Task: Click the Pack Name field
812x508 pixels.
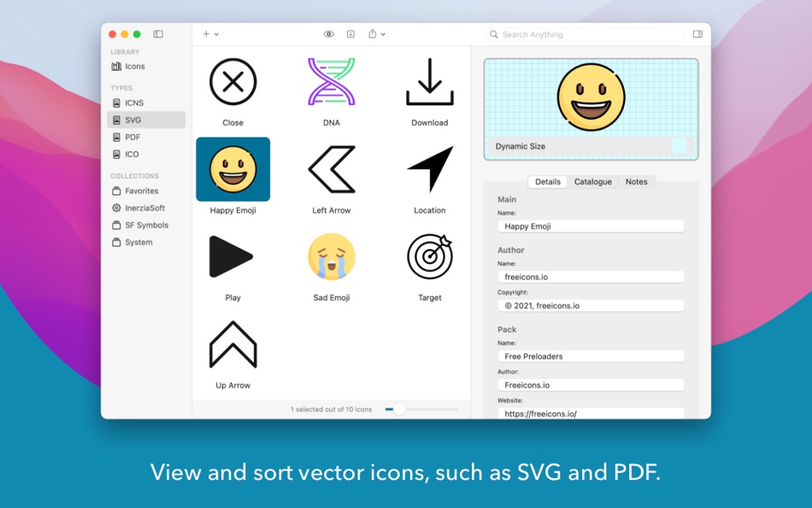Action: [x=591, y=356]
